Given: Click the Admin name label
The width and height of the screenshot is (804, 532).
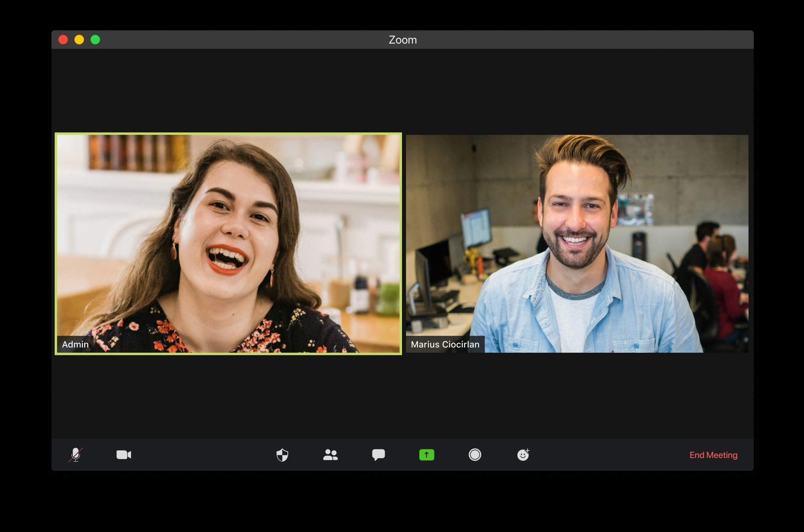Looking at the screenshot, I should [75, 345].
